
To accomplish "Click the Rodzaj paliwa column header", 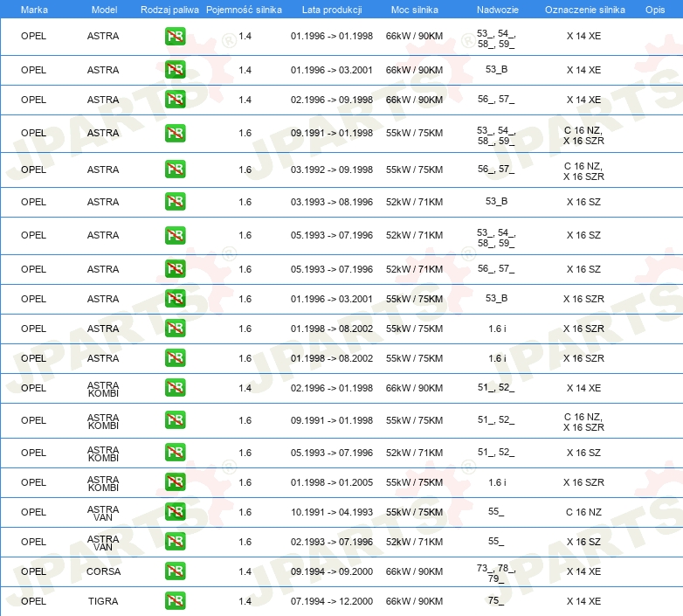I will coord(169,10).
